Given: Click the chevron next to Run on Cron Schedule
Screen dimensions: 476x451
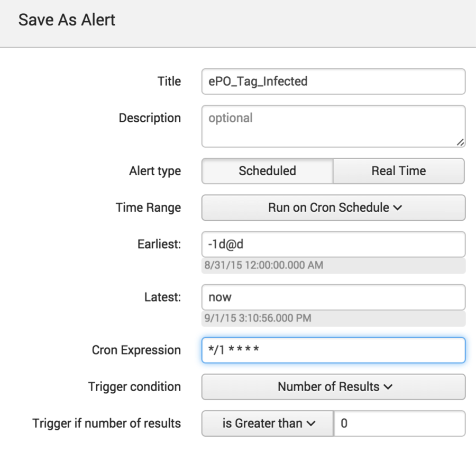Looking at the screenshot, I should click(397, 208).
